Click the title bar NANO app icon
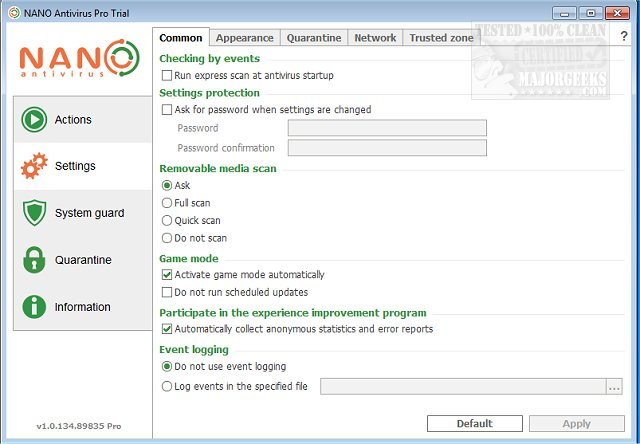The width and height of the screenshot is (640, 444). (x=14, y=13)
